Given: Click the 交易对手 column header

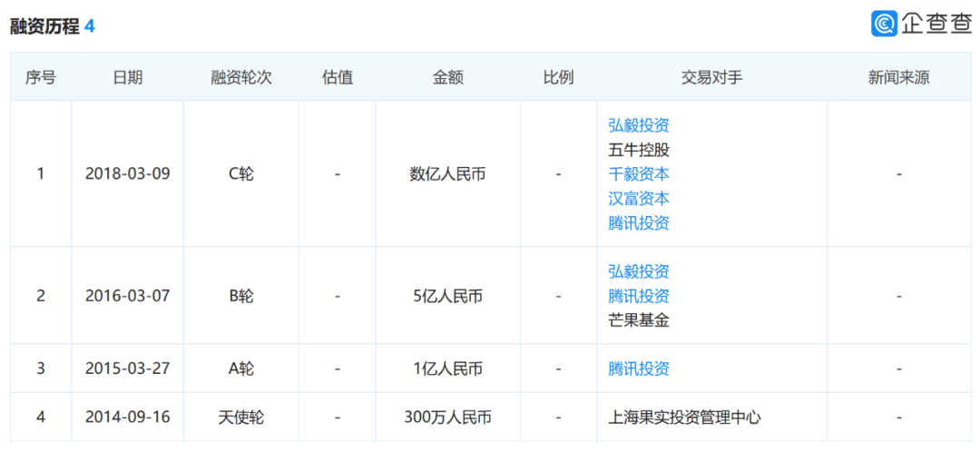Looking at the screenshot, I should click(712, 77).
